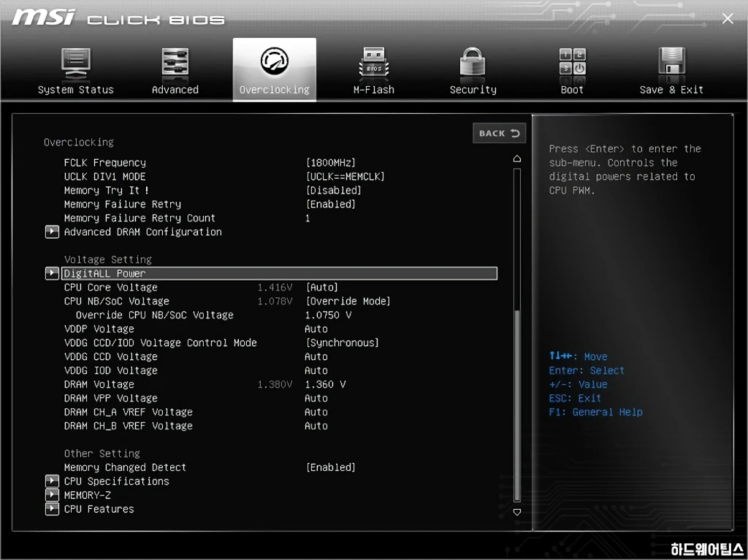
Task: Change UCLK DIV1 MODE value [UCLK==MEMCLK]
Action: (x=346, y=177)
